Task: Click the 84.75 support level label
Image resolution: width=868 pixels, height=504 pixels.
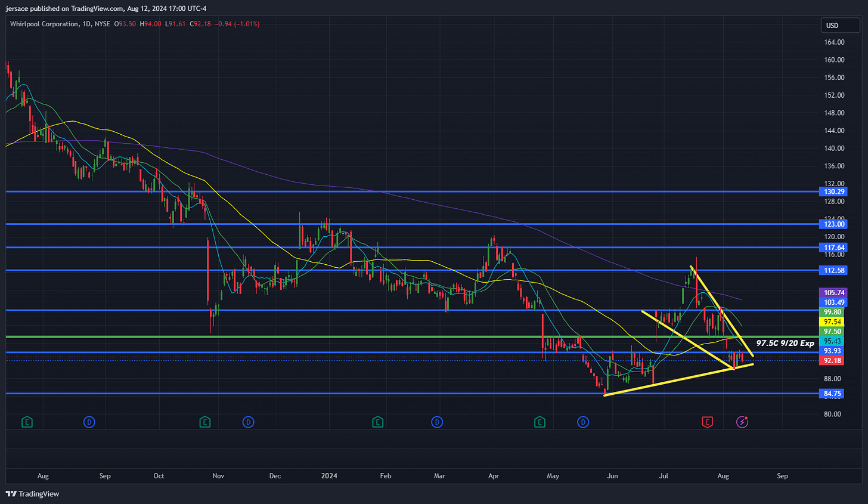Action: coord(832,394)
